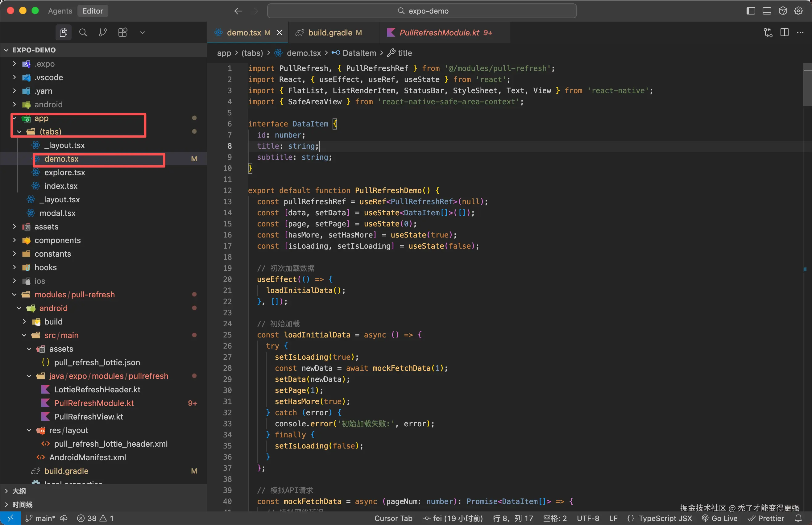This screenshot has height=525, width=812.
Task: Expand the 大纲 outline section
Action: pos(19,491)
